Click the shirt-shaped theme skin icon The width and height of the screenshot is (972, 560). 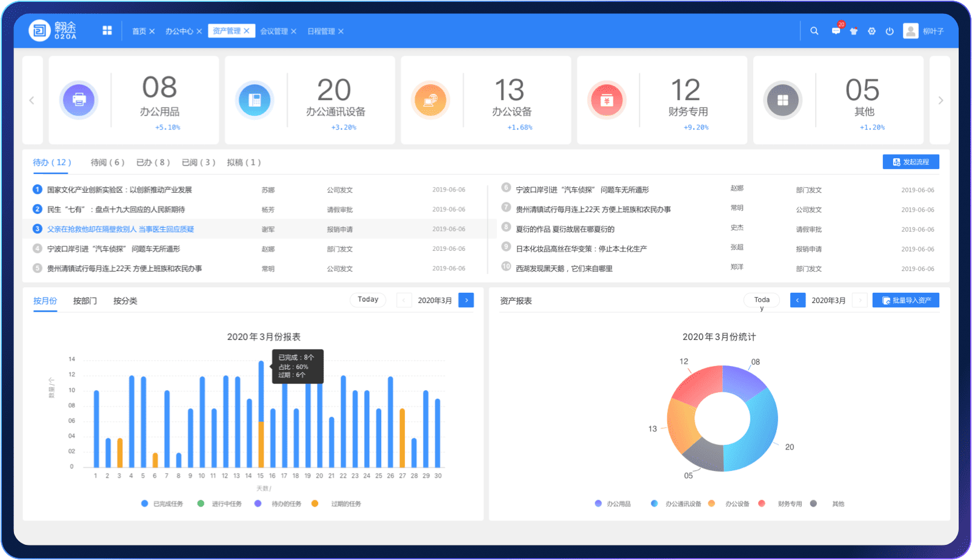(854, 32)
